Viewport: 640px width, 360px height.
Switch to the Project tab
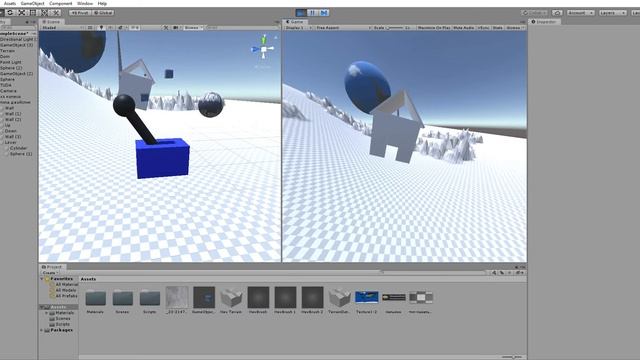(52, 267)
